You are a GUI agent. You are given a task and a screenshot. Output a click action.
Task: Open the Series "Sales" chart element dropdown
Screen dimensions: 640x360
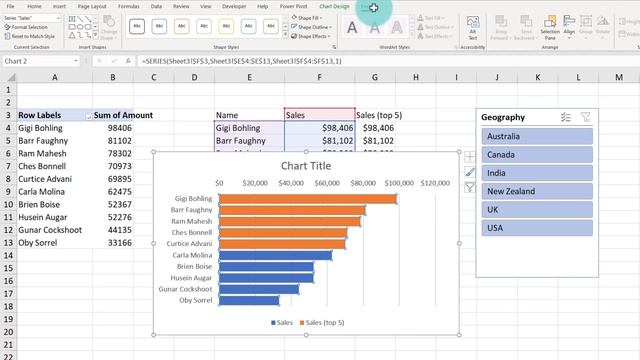click(58, 18)
